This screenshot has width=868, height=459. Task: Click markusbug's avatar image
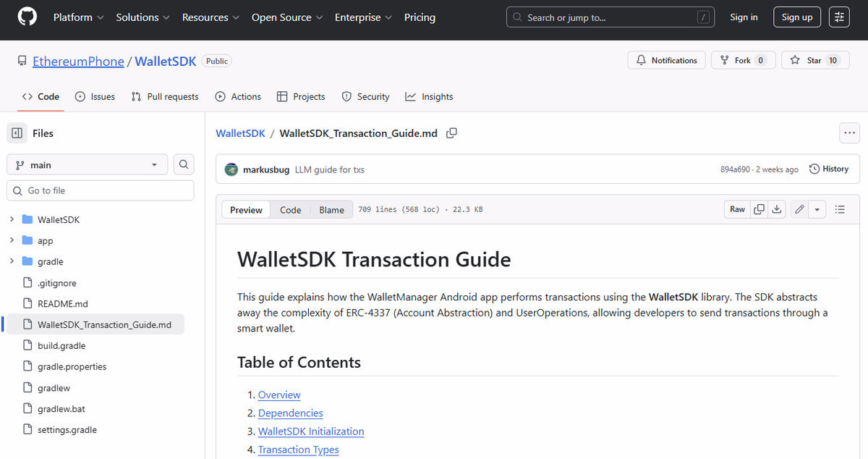(231, 169)
